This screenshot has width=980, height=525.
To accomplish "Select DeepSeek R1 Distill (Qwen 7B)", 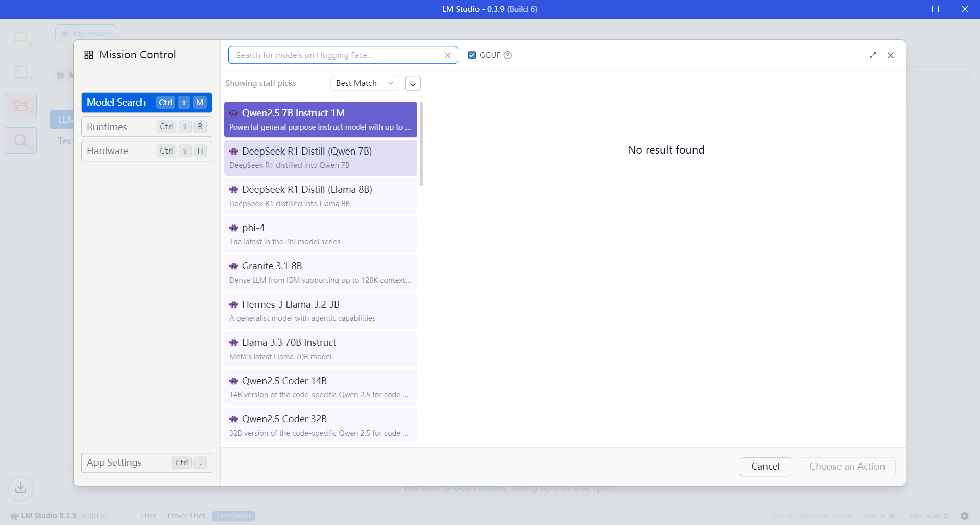I will (321, 158).
